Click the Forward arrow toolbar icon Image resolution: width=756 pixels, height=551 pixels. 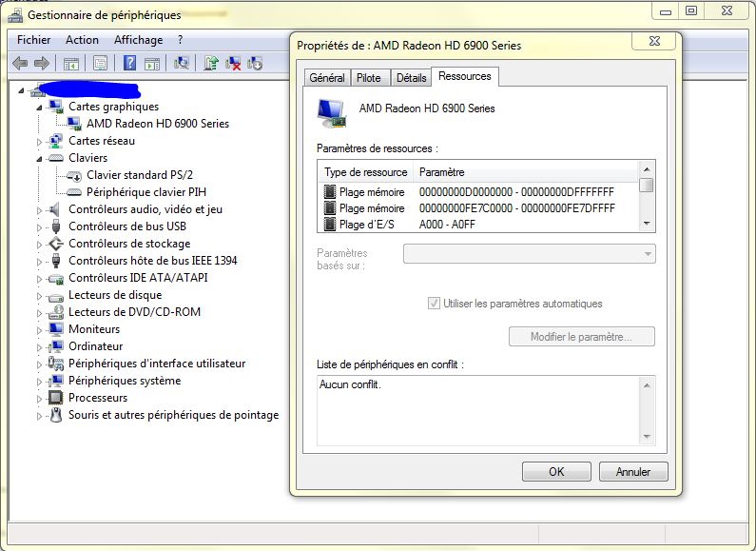point(42,63)
